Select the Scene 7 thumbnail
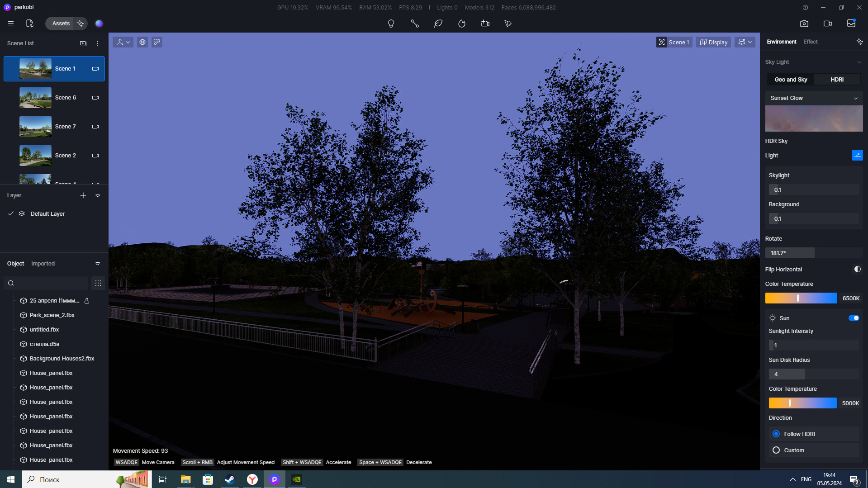The height and width of the screenshot is (488, 868). (x=35, y=127)
